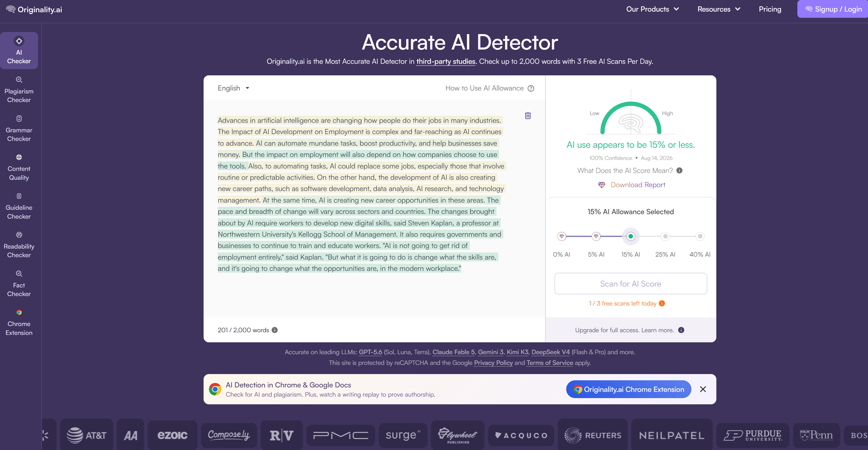Open Chrome Extension sidebar item
This screenshot has width=868, height=450.
[x=19, y=322]
